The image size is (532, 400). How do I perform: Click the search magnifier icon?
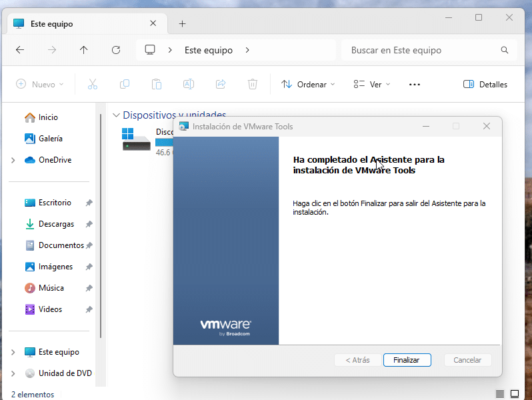[505, 50]
